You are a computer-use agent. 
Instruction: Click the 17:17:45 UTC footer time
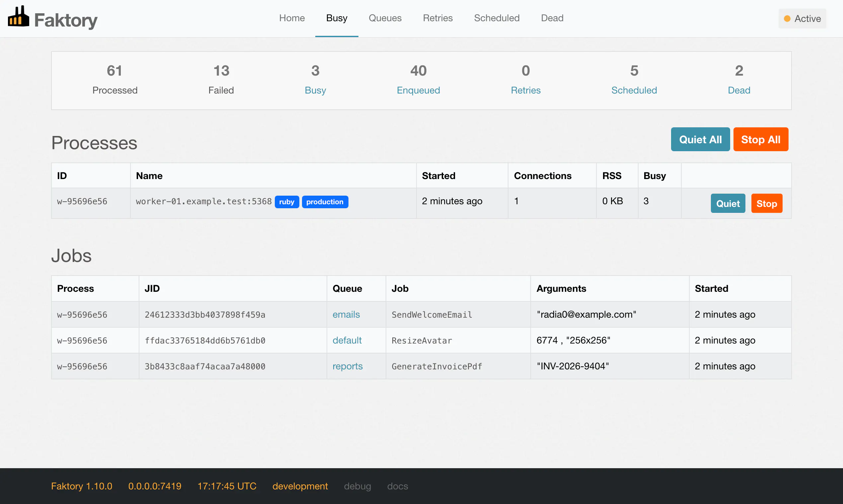[x=227, y=486]
